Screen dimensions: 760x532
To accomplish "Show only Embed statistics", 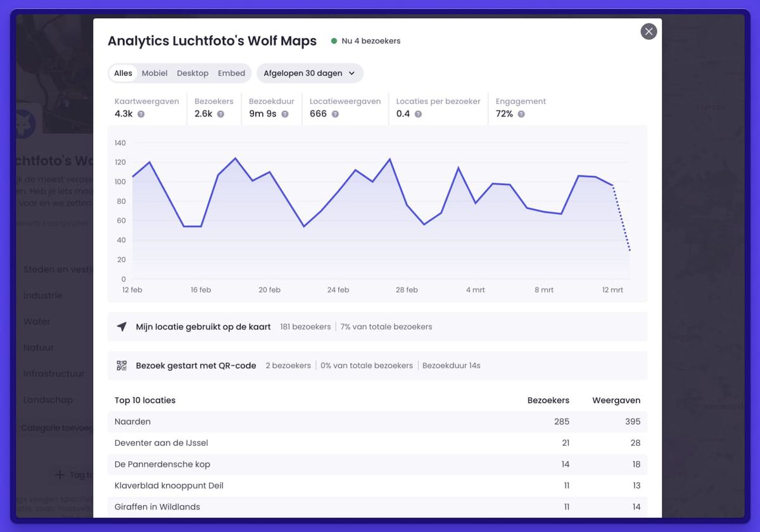I will 231,73.
